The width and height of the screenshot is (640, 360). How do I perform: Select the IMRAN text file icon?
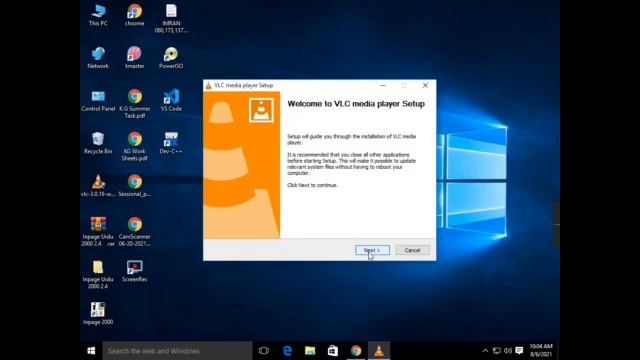coord(171,18)
